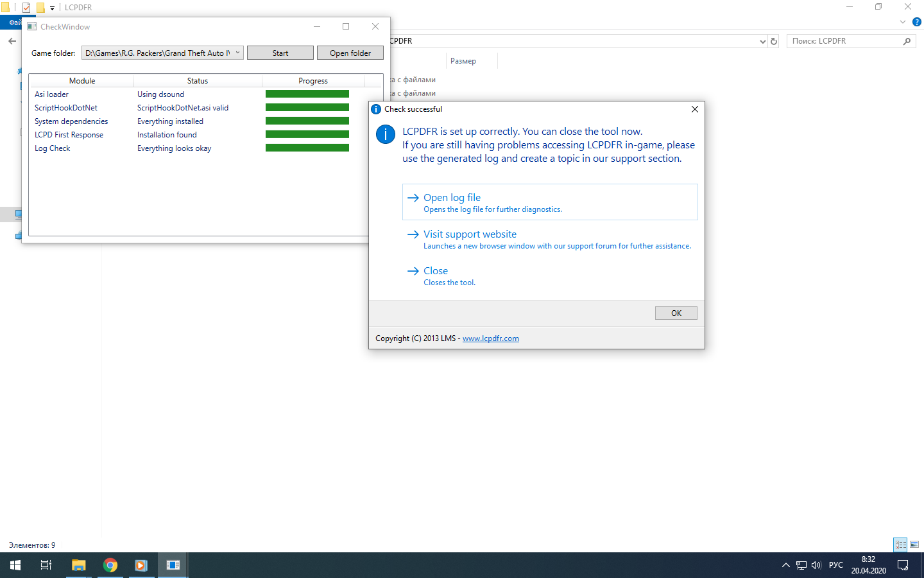Switch to details view in Explorer
The image size is (924, 578).
pyautogui.click(x=900, y=545)
